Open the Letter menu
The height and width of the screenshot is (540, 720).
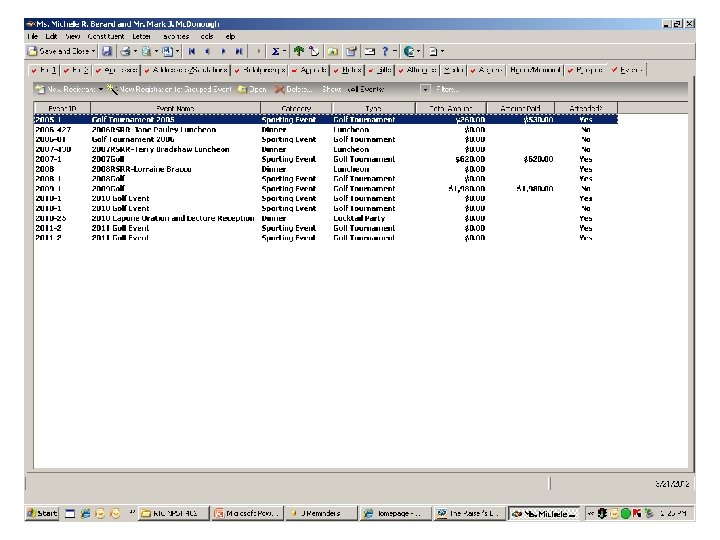(141, 36)
